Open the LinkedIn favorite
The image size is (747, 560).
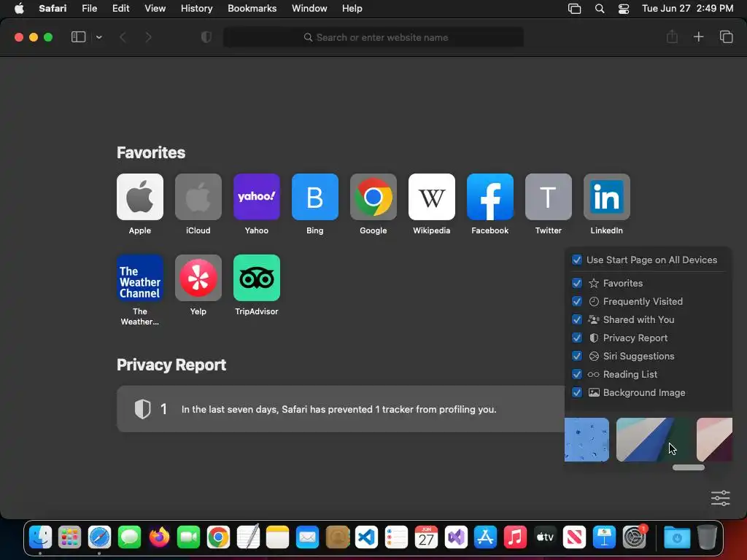(606, 197)
